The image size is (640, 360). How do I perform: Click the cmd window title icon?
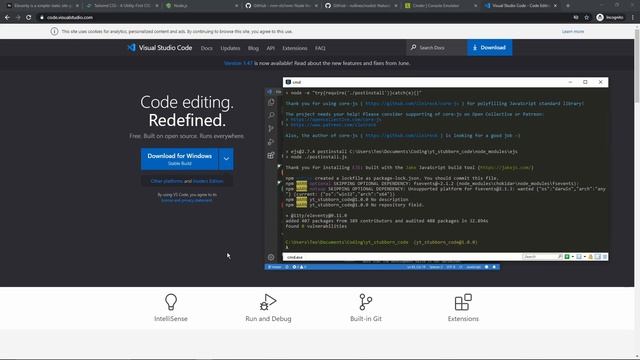(288, 82)
